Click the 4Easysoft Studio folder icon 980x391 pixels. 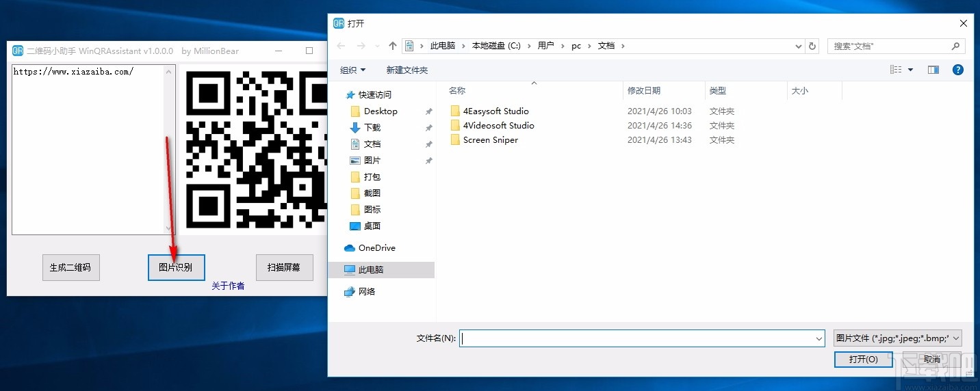456,111
